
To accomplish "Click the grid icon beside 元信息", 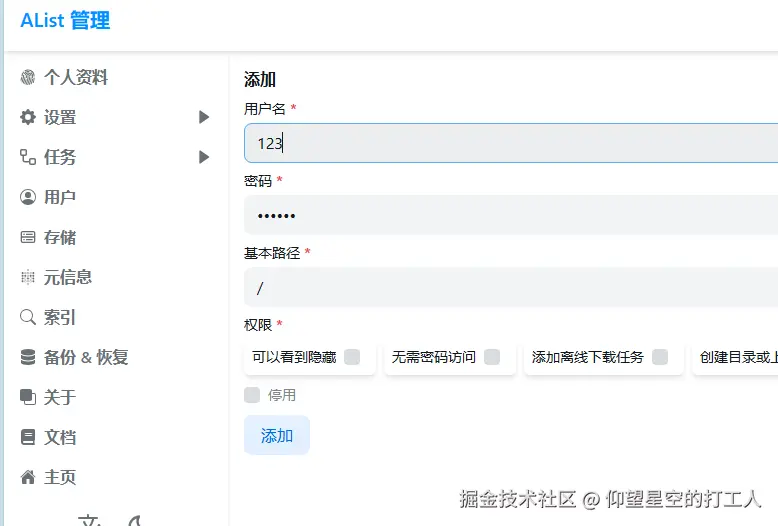I will tap(28, 277).
